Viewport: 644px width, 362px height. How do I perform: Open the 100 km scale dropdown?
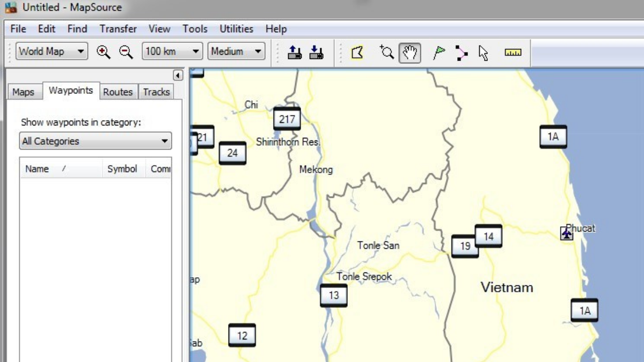pyautogui.click(x=172, y=51)
